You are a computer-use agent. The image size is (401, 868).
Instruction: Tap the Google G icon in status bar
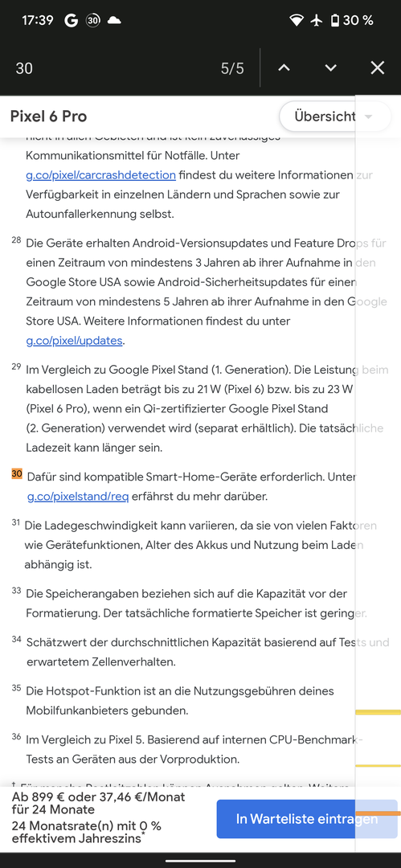coord(71,21)
